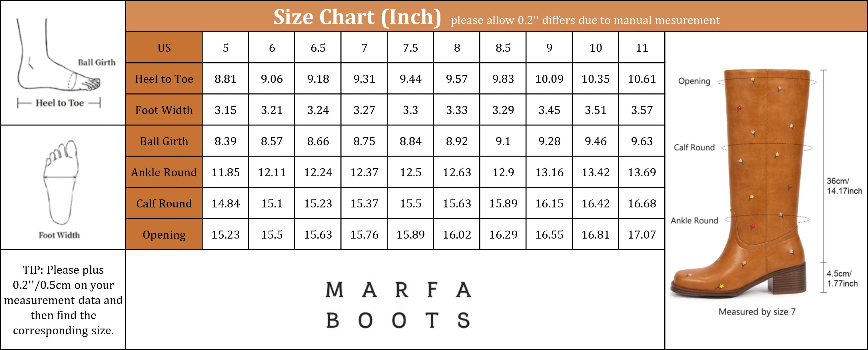Select the Ankle Round label beside boot
The height and width of the screenshot is (350, 868).
click(694, 221)
